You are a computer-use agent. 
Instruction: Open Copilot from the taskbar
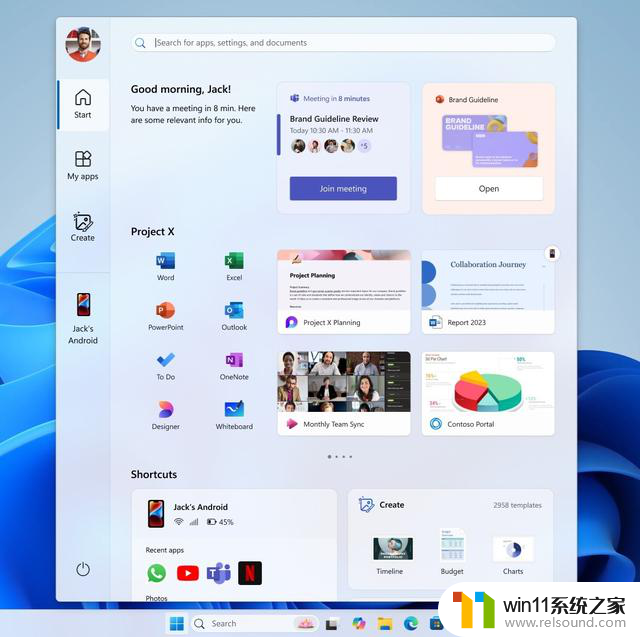pos(359,623)
